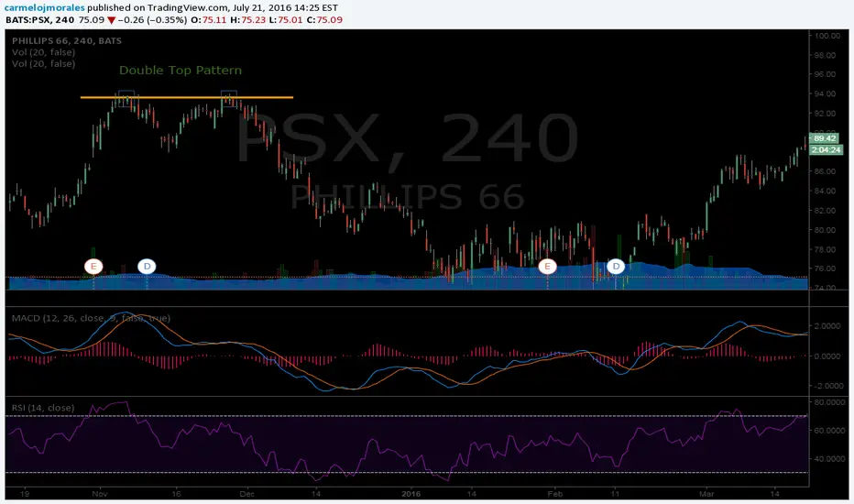The width and height of the screenshot is (854, 504).
Task: Select the RSI (14, close) legend
Action: [43, 408]
